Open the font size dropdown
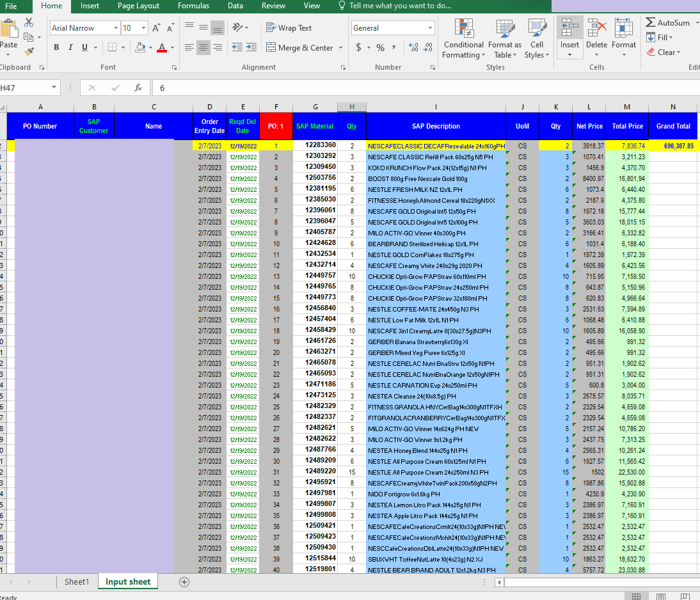700x600 pixels. click(143, 28)
